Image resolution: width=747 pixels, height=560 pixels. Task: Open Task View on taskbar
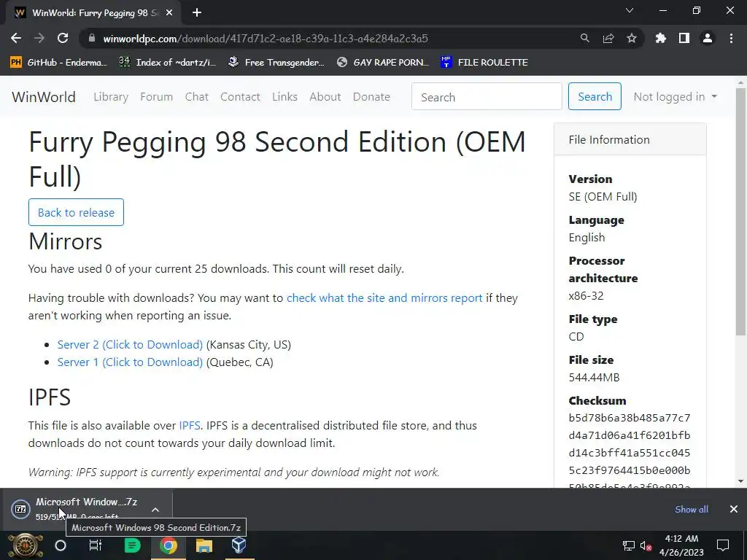point(96,545)
